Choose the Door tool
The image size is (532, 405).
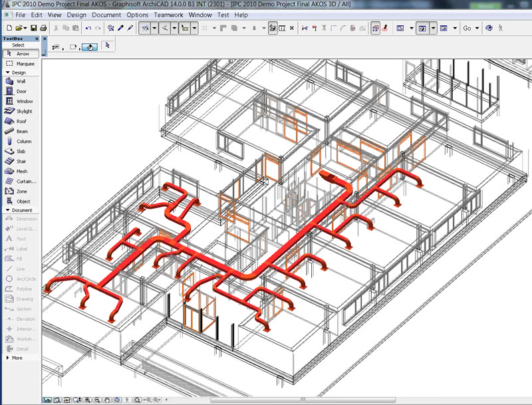21,91
